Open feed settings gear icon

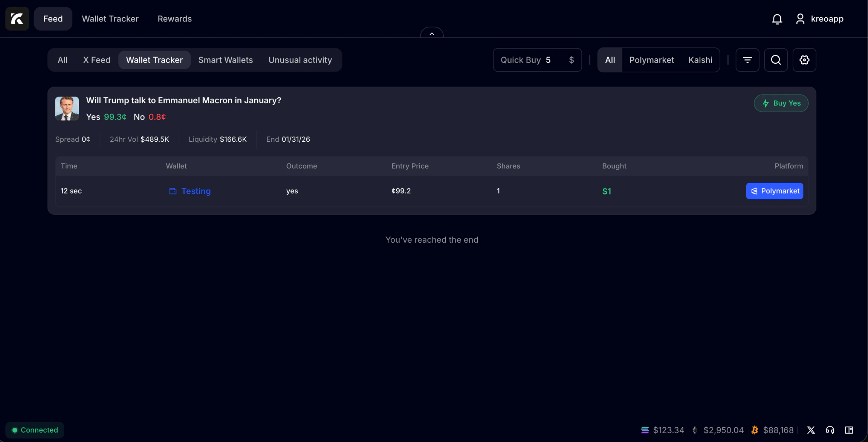pos(804,60)
